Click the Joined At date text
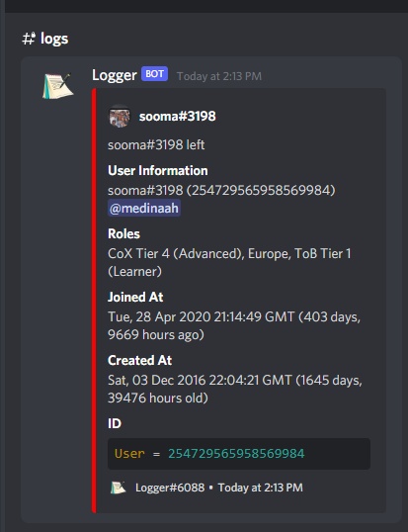 tap(234, 325)
